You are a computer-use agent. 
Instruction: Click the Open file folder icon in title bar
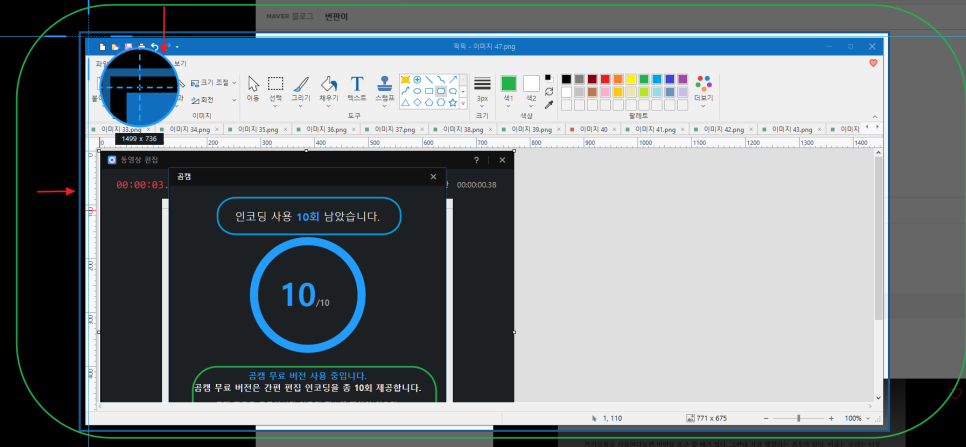click(115, 46)
